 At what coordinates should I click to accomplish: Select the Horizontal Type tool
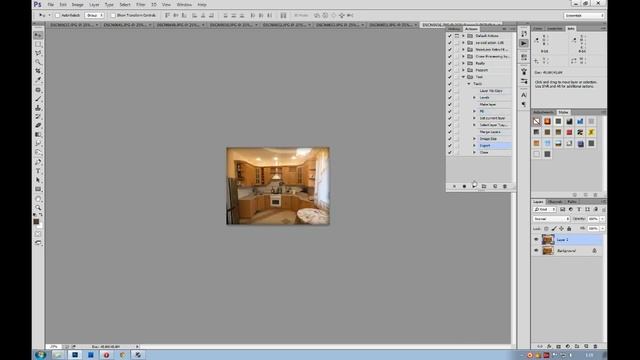pos(38,171)
